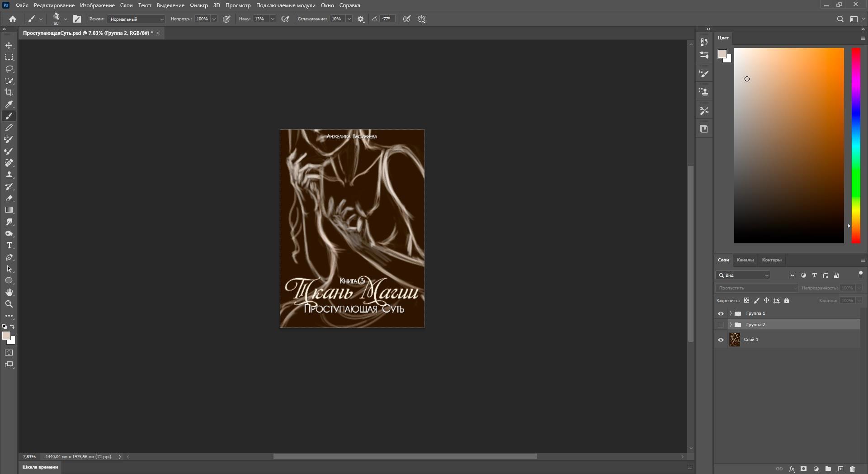Show the Группа 2 layer group
This screenshot has width=868, height=474.
point(721,325)
